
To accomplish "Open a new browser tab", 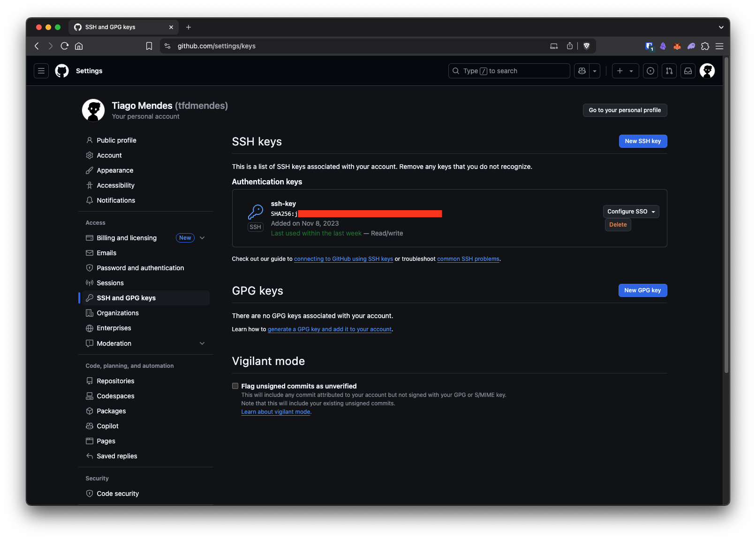I will pos(189,27).
